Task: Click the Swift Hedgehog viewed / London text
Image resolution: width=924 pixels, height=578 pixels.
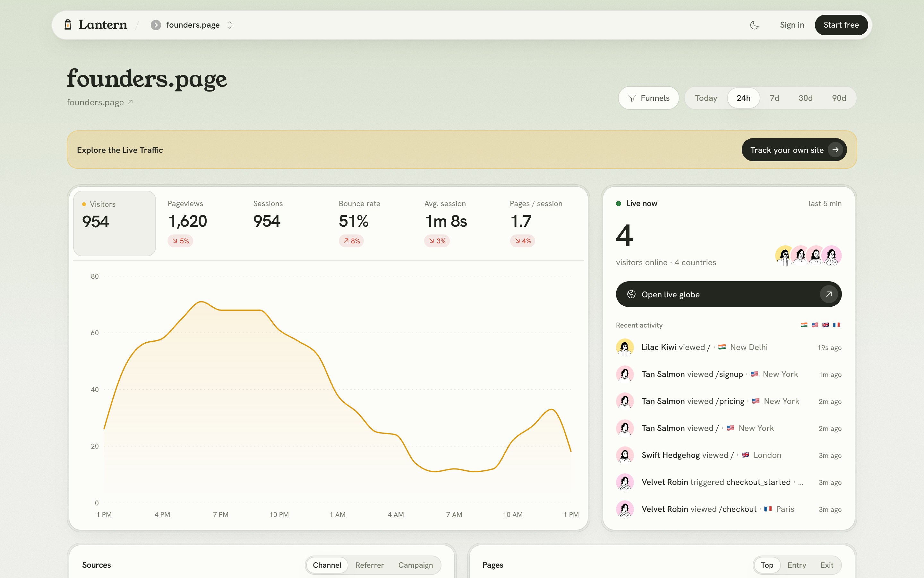Action: coord(711,455)
